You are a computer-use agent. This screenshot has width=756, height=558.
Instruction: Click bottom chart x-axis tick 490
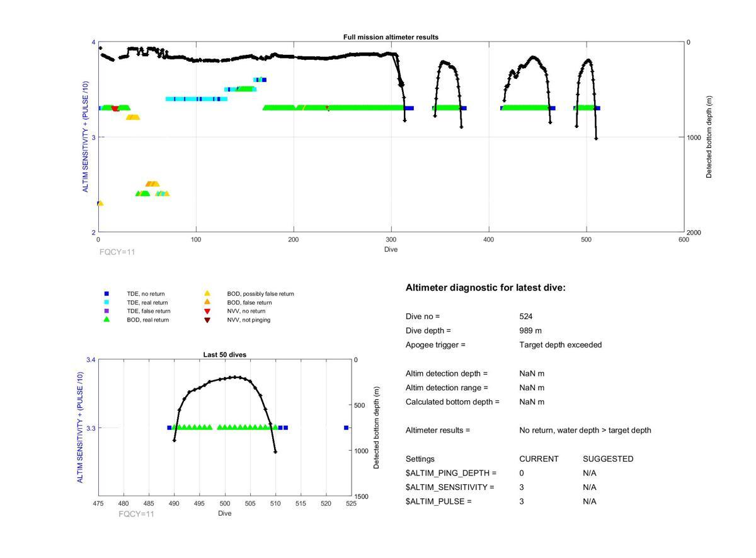pos(174,503)
